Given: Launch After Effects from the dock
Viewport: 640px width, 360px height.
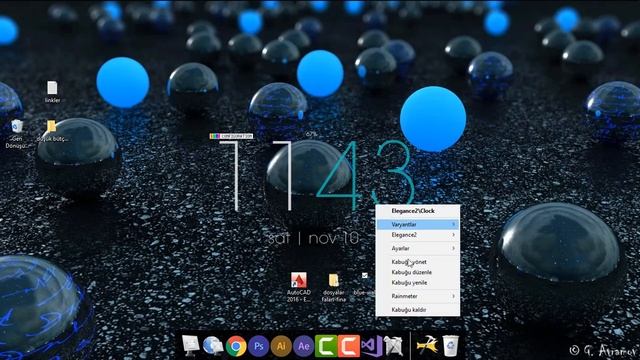Looking at the screenshot, I should coord(303,346).
